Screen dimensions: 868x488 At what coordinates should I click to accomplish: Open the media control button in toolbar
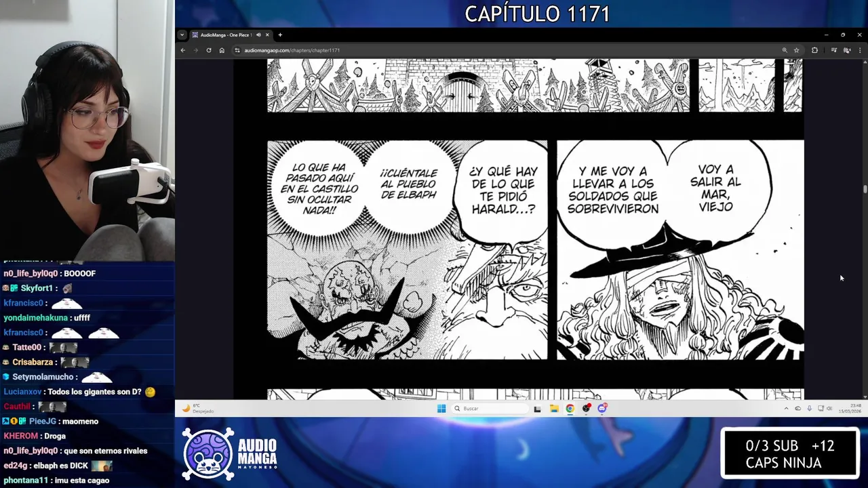[833, 50]
